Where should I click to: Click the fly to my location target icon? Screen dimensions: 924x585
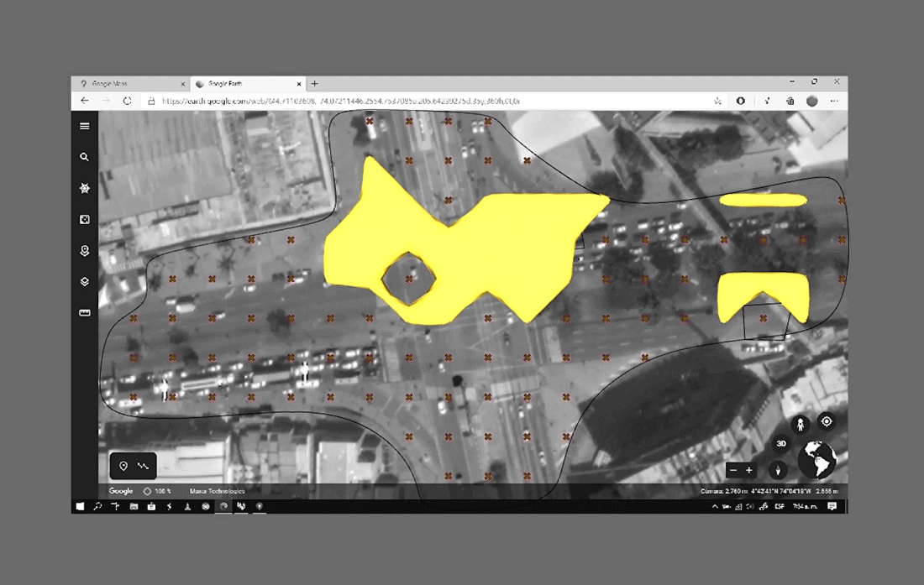[827, 421]
